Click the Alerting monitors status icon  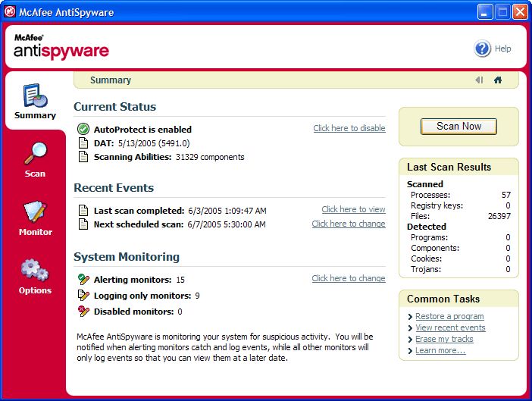[83, 280]
